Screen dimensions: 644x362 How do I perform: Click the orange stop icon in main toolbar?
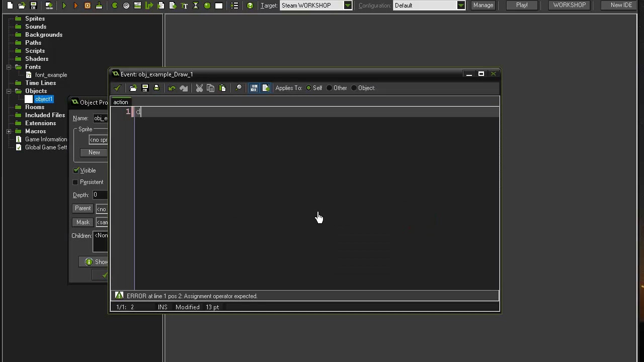click(x=88, y=6)
